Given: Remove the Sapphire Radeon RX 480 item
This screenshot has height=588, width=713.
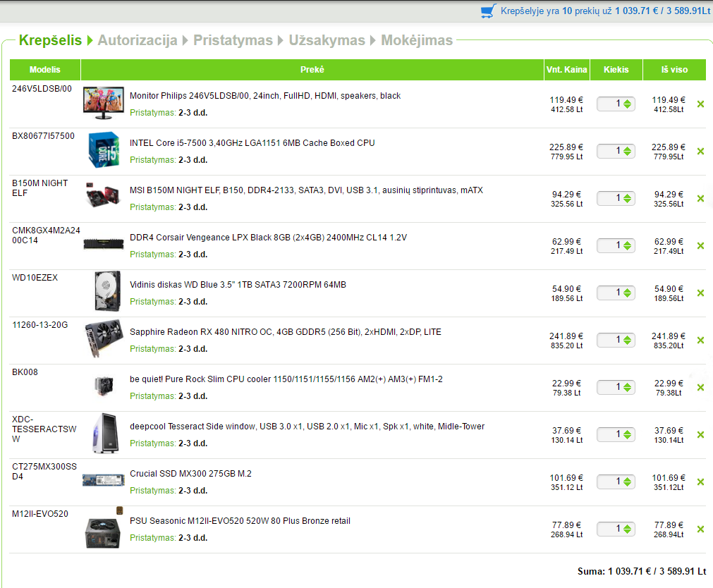Looking at the screenshot, I should pyautogui.click(x=700, y=341).
